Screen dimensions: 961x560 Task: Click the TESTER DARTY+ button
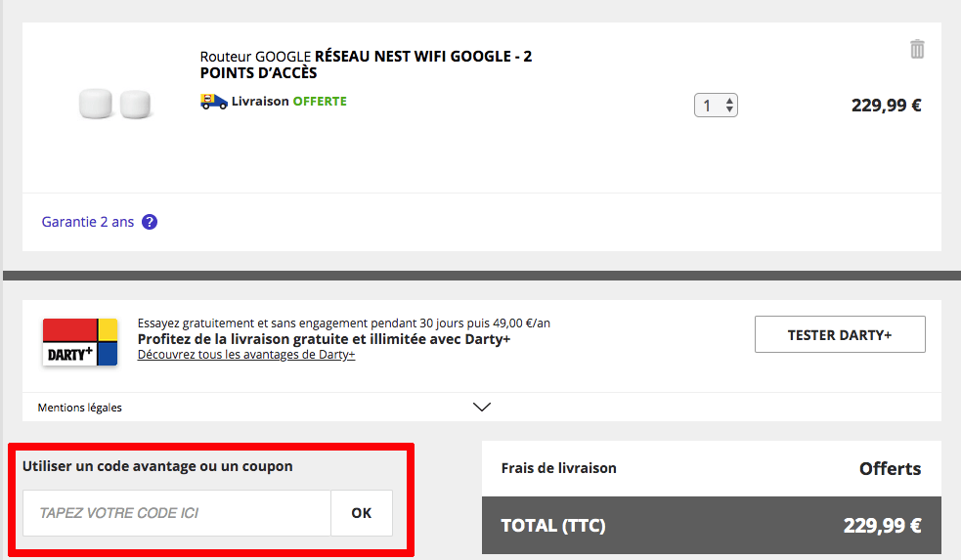pos(840,334)
